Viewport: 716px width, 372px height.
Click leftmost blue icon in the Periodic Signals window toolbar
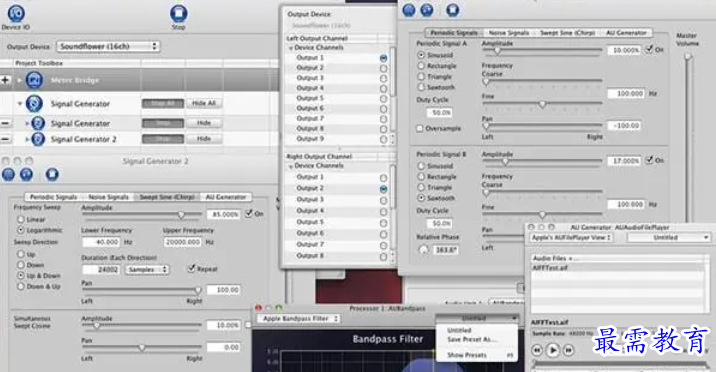click(409, 10)
